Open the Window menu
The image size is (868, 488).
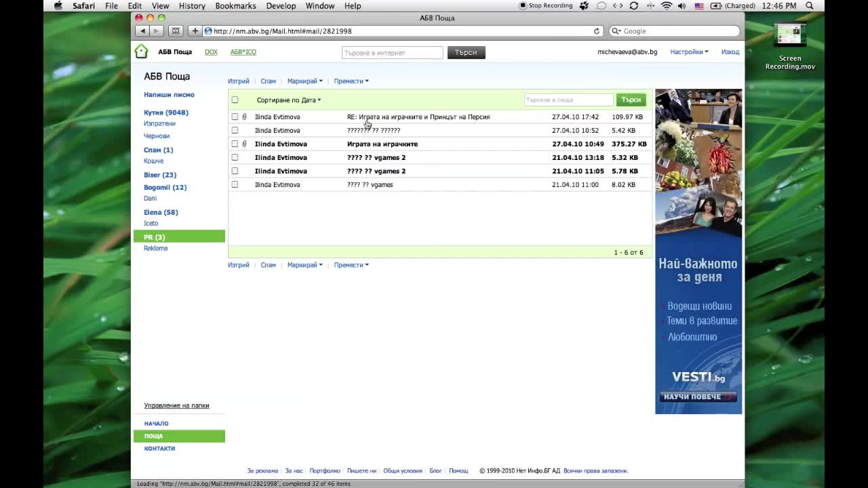[x=320, y=5]
